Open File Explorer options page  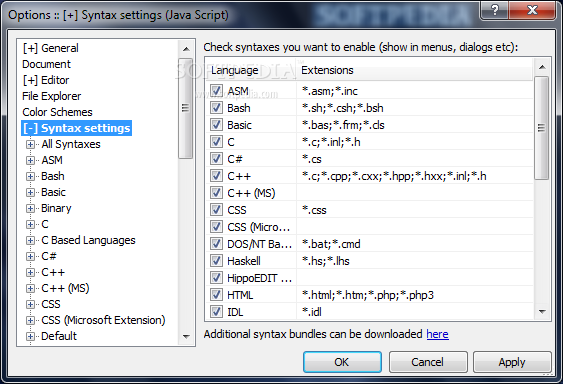pyautogui.click(x=51, y=96)
